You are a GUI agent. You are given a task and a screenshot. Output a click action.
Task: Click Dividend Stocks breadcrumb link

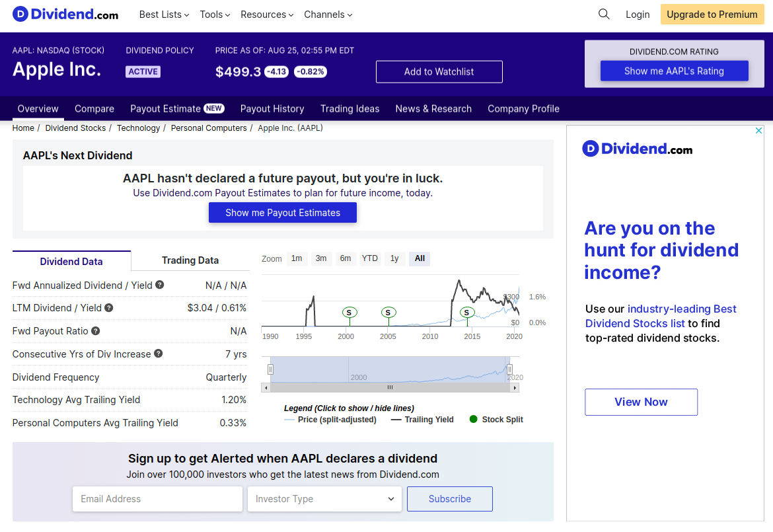(75, 128)
